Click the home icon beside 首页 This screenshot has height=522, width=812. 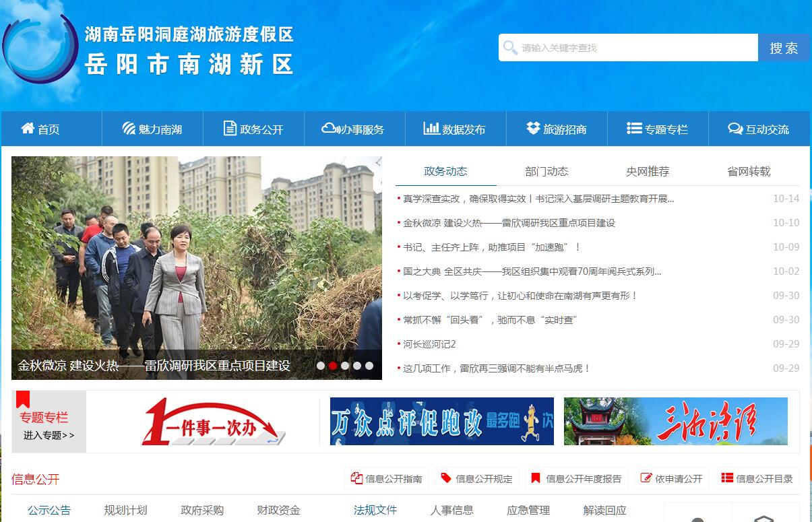point(28,128)
